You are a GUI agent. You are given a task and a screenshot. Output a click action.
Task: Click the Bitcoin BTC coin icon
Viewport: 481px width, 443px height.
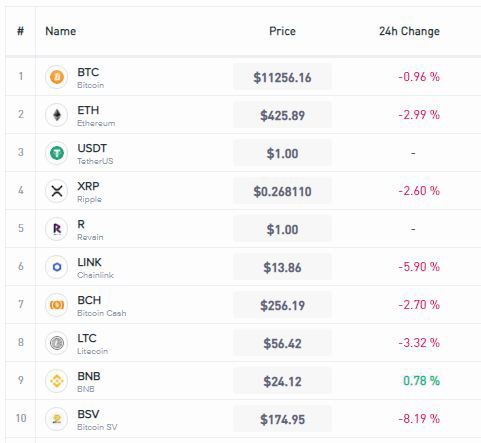57,77
